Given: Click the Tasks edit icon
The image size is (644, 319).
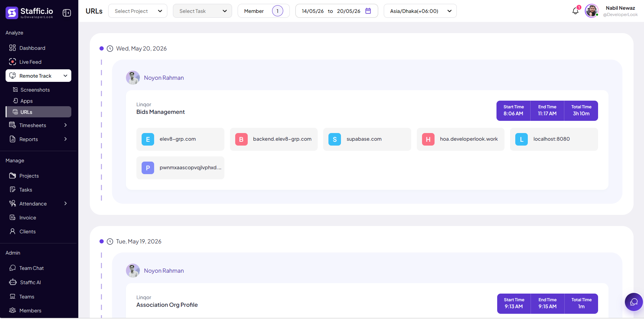Looking at the screenshot, I should coord(13,189).
